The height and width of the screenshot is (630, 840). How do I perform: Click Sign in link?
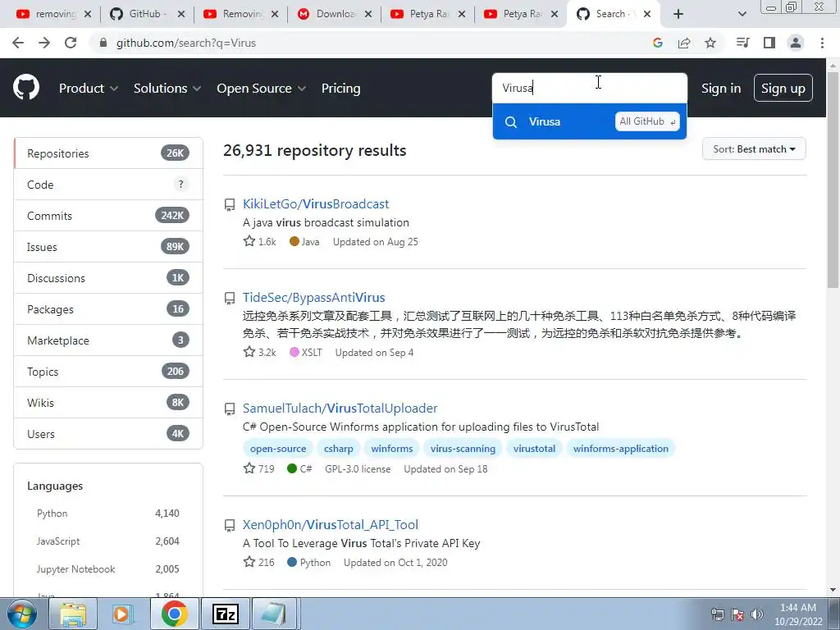click(721, 89)
